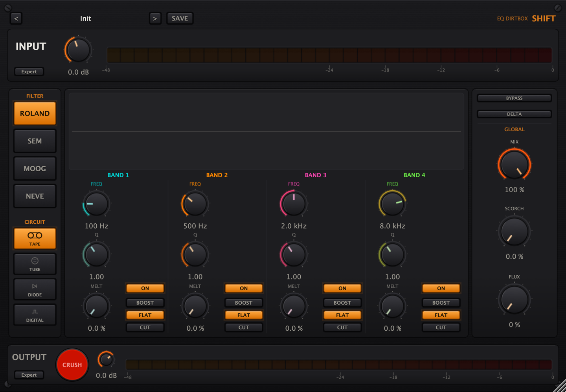Toggle Band 3 ON button

click(342, 288)
